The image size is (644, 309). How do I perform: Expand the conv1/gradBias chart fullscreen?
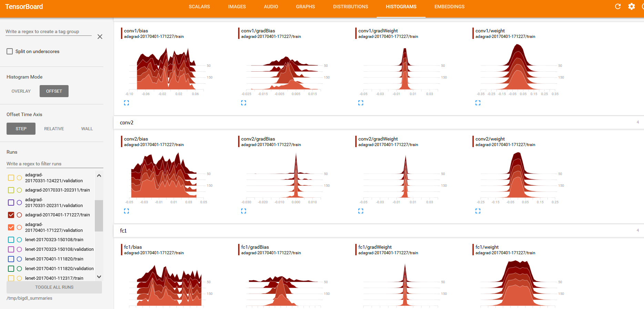(x=244, y=103)
